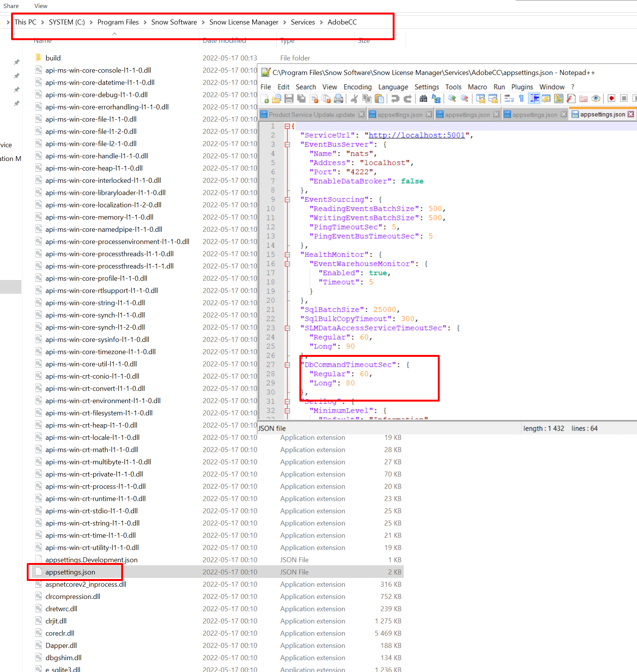
Task: Start macro recording with red dot icon
Action: (x=611, y=99)
